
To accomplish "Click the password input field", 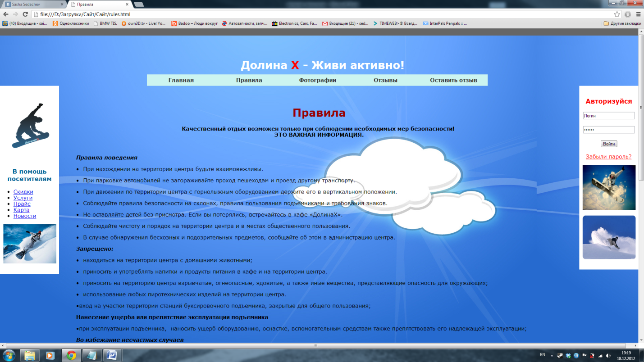I will click(x=608, y=130).
